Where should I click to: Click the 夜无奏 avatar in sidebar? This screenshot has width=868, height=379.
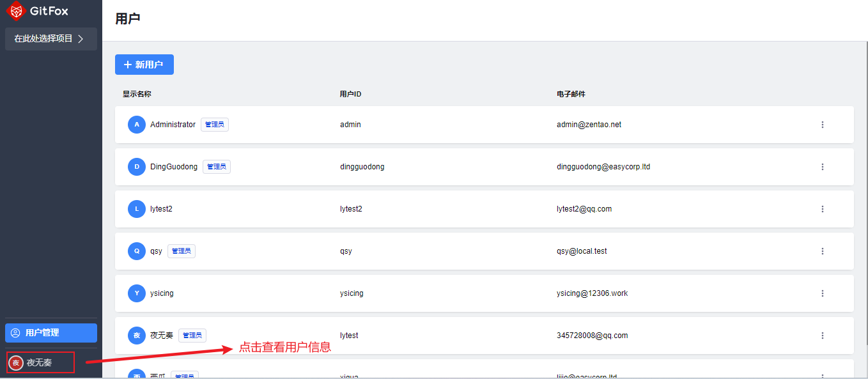[x=16, y=363]
